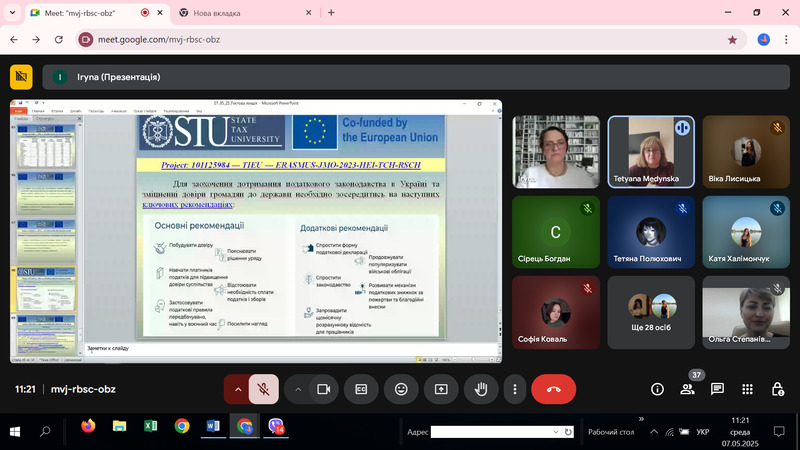
Task: Expand Рабочий стол toolbar chevron
Action: [x=641, y=419]
